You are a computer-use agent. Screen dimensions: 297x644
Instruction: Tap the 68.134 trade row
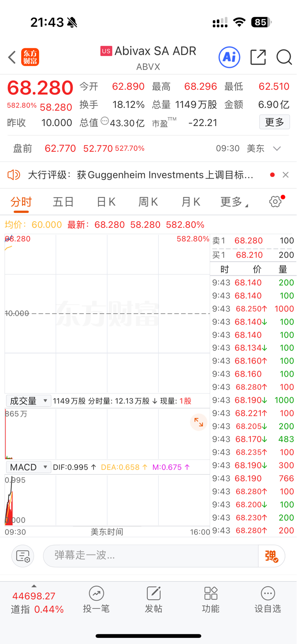[x=253, y=348]
